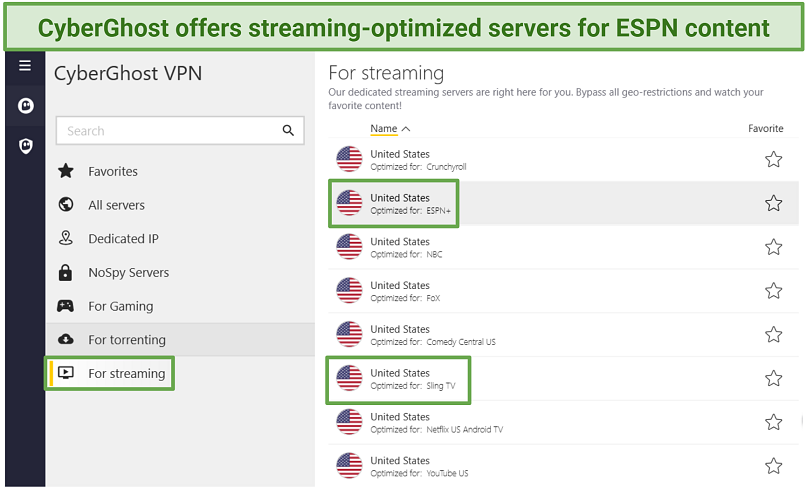Click US flag of Sling TV server

coord(349,378)
